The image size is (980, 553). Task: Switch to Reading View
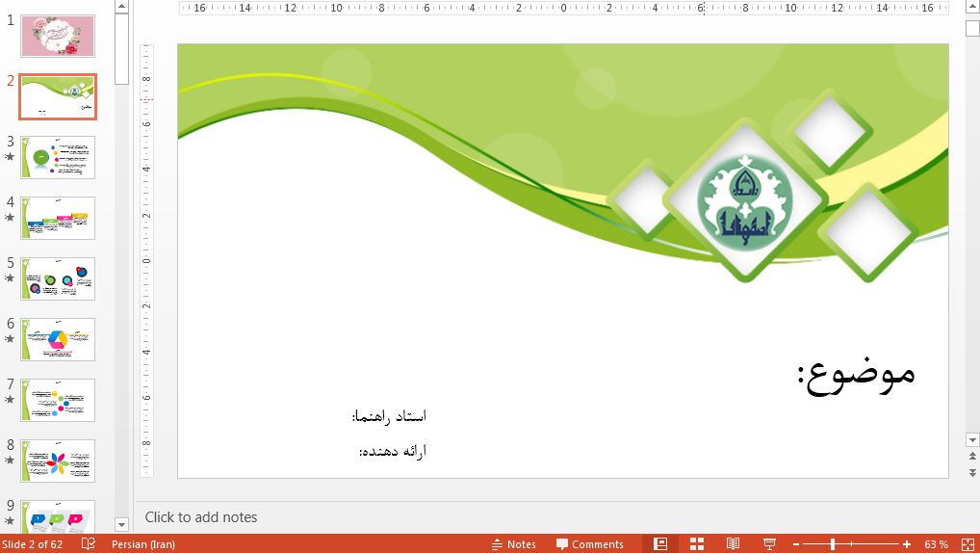pyautogui.click(x=734, y=544)
